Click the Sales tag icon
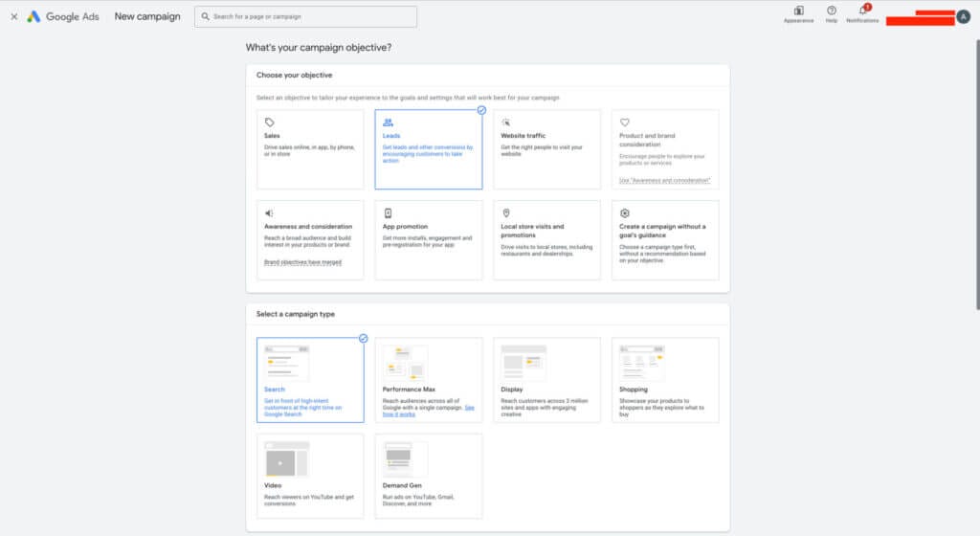The height and width of the screenshot is (536, 980). point(269,123)
